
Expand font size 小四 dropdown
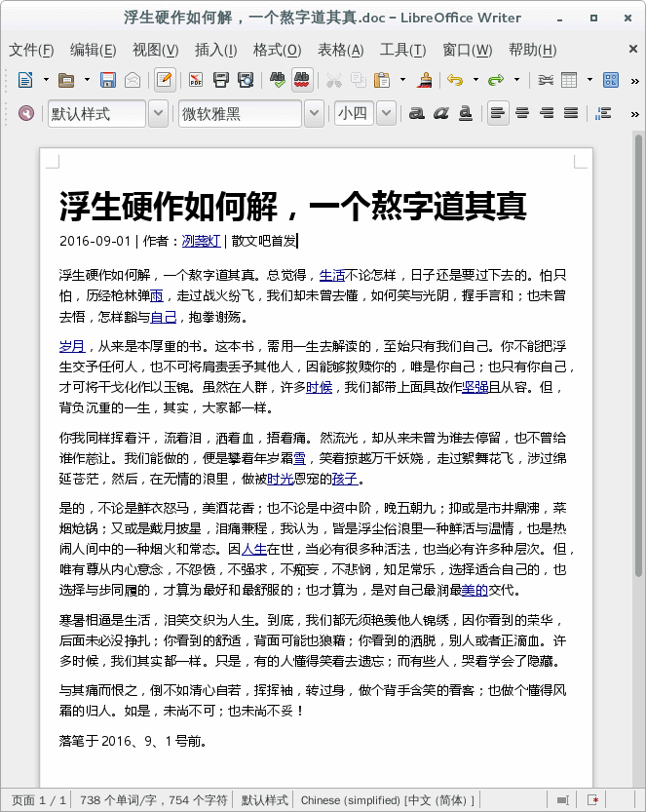386,113
